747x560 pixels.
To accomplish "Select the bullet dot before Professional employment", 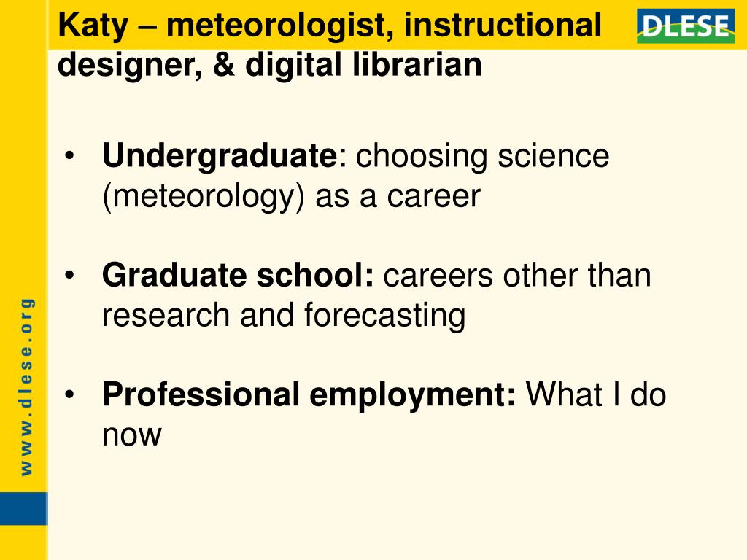I will tap(70, 394).
